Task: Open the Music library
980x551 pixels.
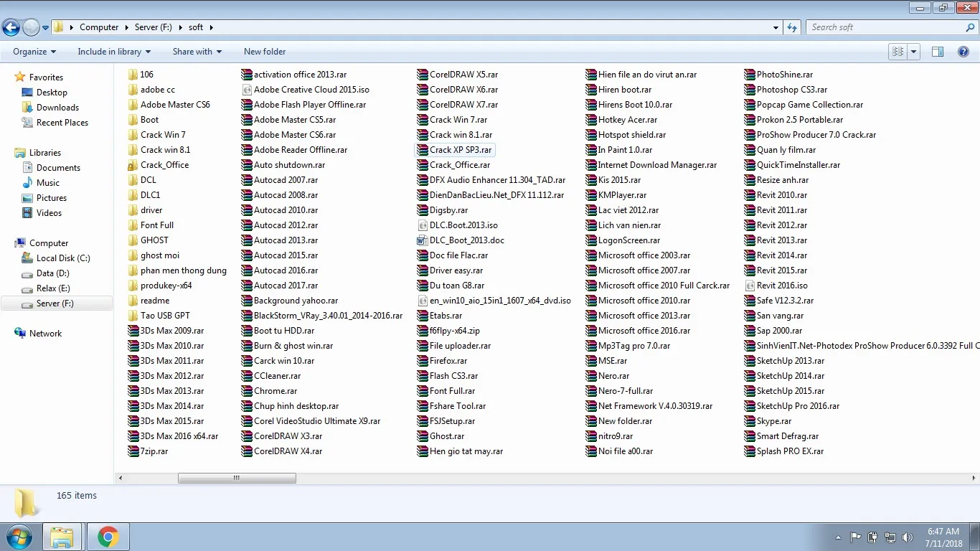Action: (48, 183)
